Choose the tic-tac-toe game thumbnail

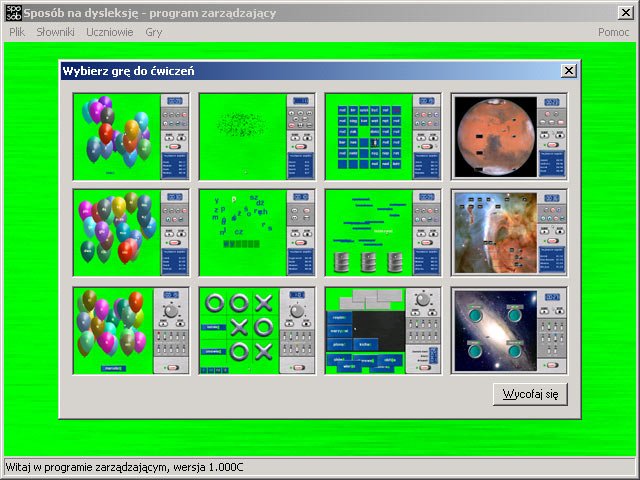pos(257,331)
